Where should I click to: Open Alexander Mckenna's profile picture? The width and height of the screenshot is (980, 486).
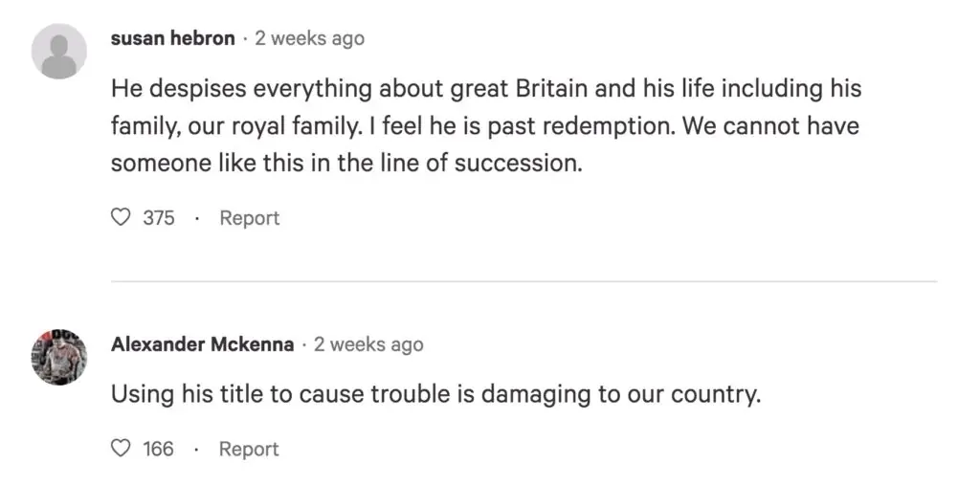[x=59, y=356]
